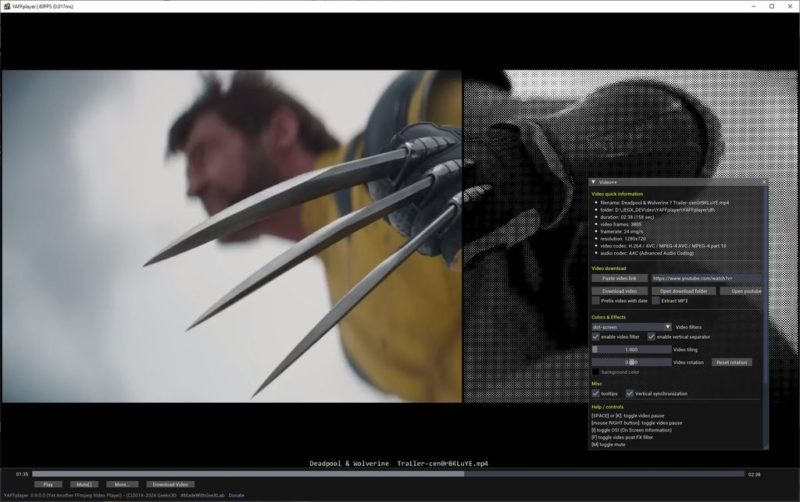Image resolution: width=800 pixels, height=502 pixels.
Task: Maximize the YAFFplayer window
Action: tap(771, 6)
